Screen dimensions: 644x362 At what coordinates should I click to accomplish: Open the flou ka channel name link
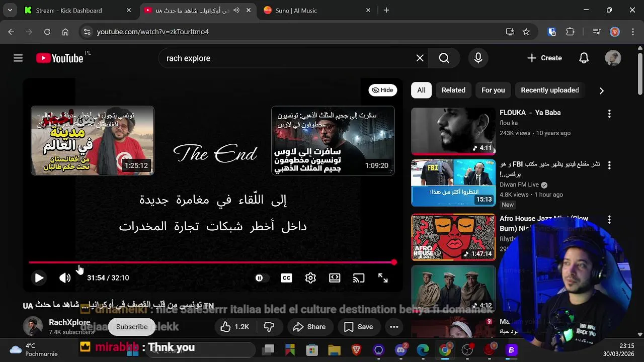pos(509,123)
